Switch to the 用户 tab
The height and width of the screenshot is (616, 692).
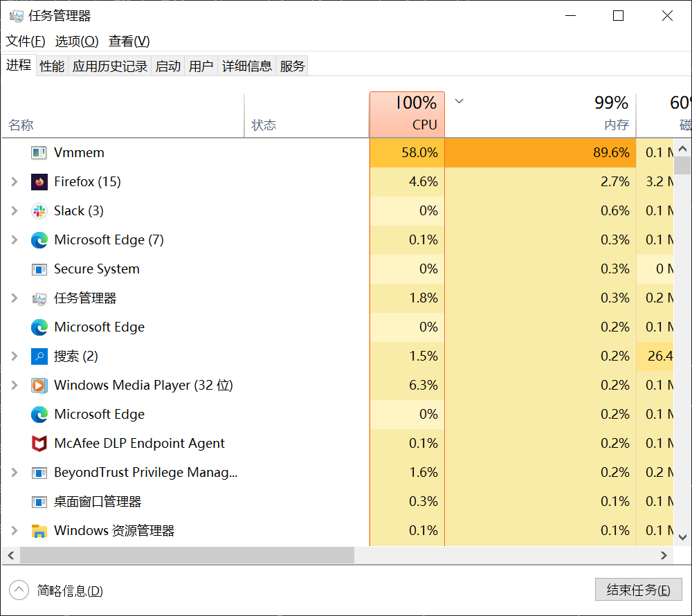point(201,66)
